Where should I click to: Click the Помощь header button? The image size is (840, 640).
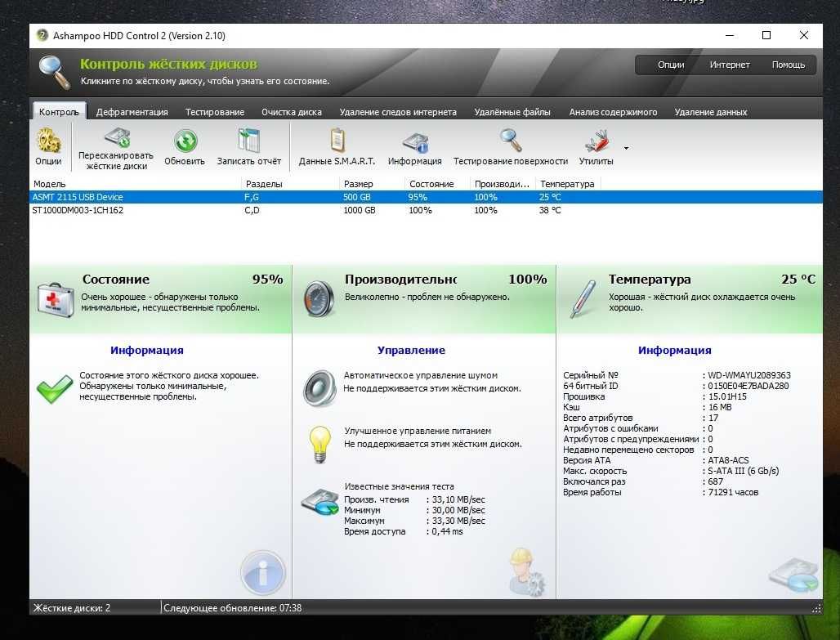(x=789, y=65)
